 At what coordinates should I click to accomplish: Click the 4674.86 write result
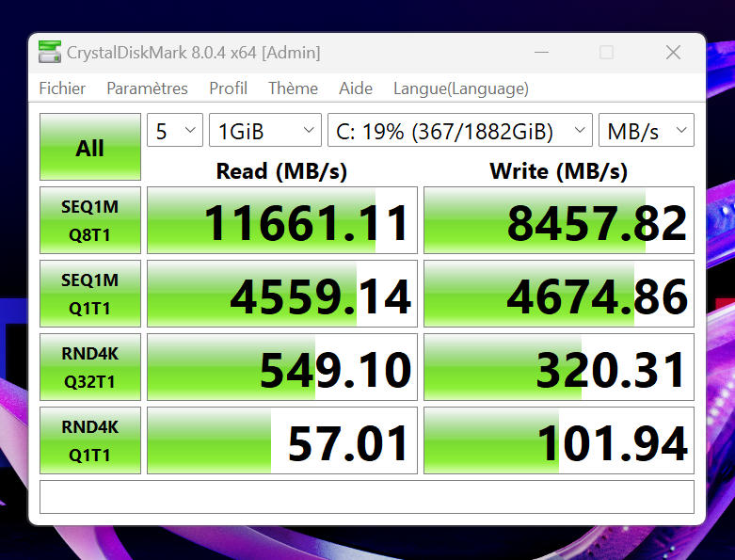[559, 294]
